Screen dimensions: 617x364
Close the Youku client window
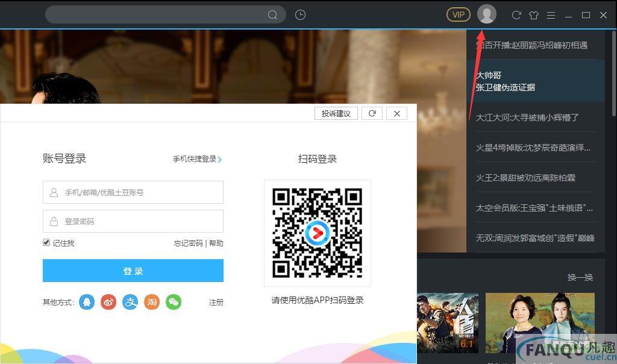(603, 15)
